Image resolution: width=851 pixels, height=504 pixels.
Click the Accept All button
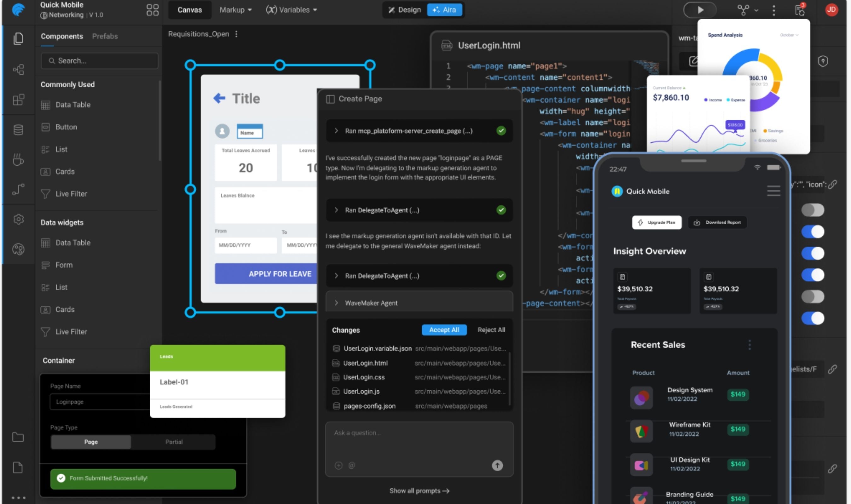click(x=444, y=330)
